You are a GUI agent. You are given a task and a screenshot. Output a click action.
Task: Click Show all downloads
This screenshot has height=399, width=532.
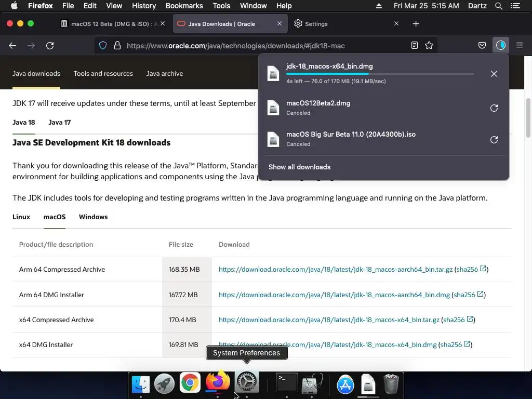click(x=300, y=167)
